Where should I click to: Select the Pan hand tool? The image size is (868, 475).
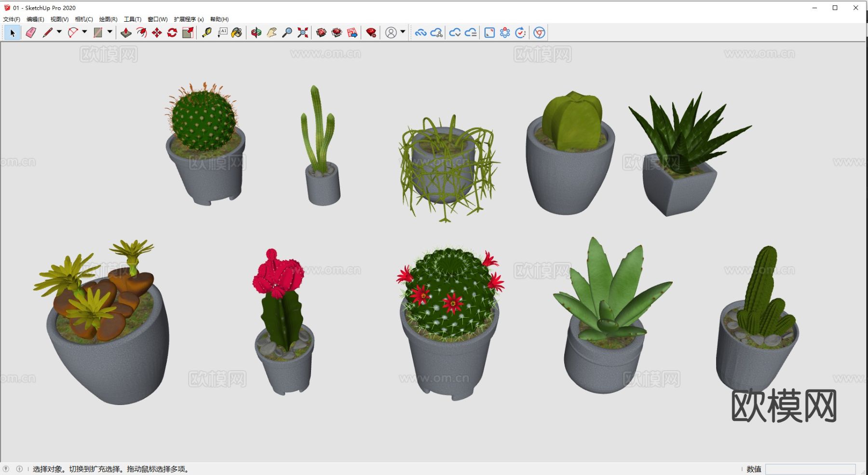tap(271, 32)
